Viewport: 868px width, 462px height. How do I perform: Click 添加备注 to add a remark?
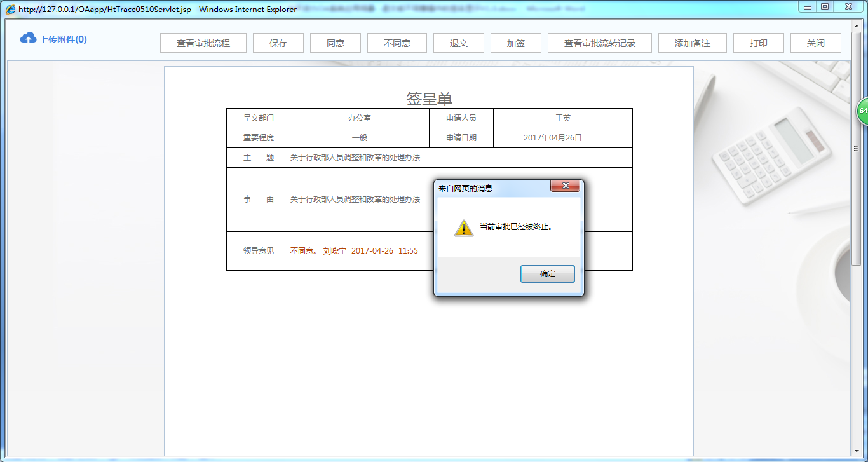(x=692, y=43)
